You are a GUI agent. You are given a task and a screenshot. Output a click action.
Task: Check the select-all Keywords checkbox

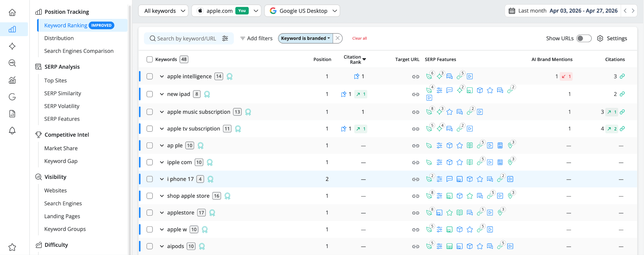(x=150, y=59)
